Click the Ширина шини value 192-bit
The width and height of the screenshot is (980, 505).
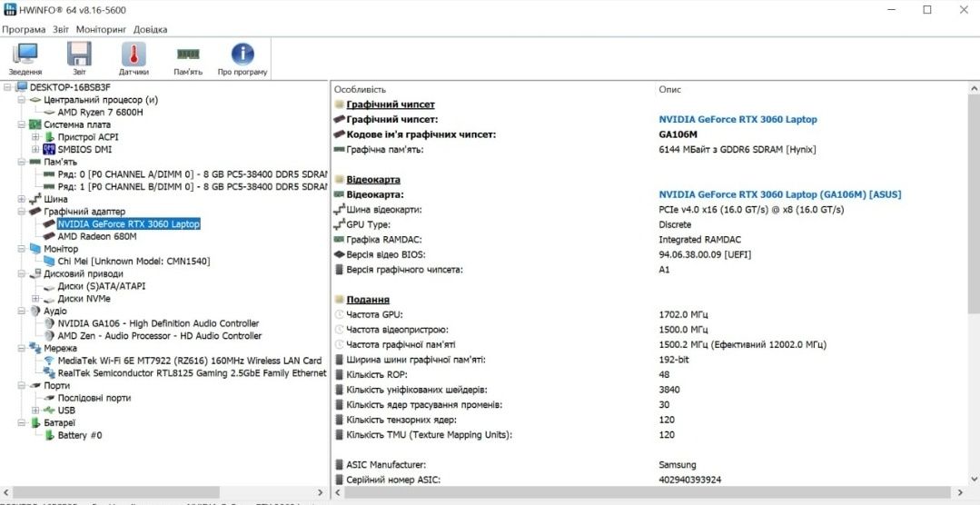pos(674,360)
